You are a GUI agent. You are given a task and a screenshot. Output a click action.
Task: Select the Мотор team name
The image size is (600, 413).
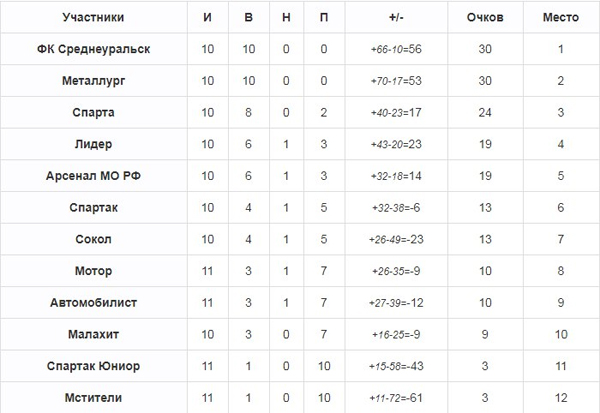93,271
